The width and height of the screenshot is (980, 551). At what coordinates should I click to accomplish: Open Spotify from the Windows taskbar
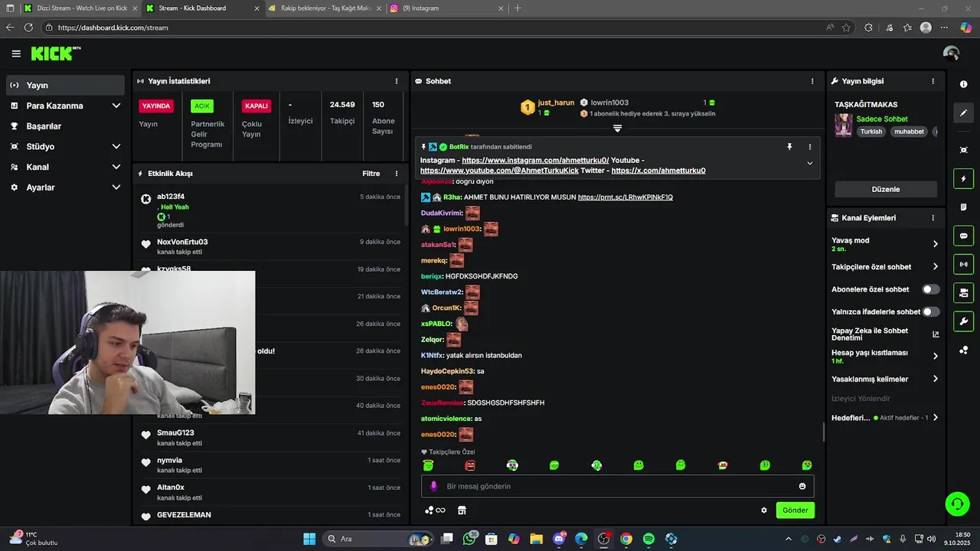[648, 540]
